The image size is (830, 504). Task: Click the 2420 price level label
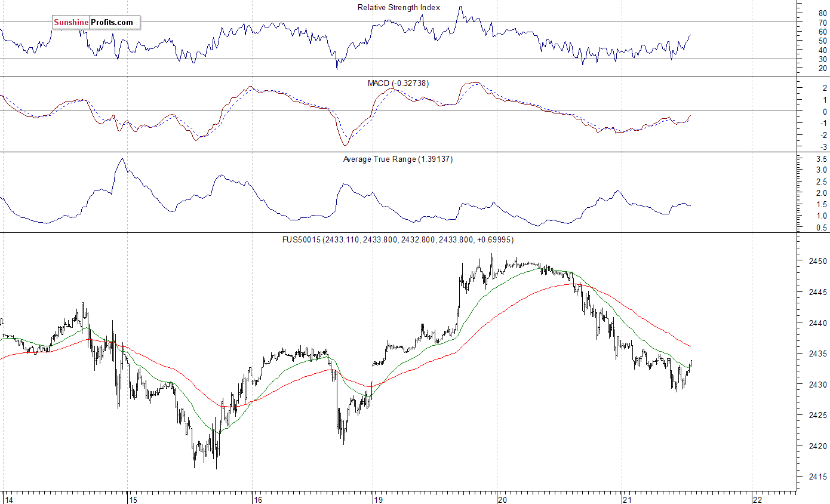pyautogui.click(x=817, y=446)
